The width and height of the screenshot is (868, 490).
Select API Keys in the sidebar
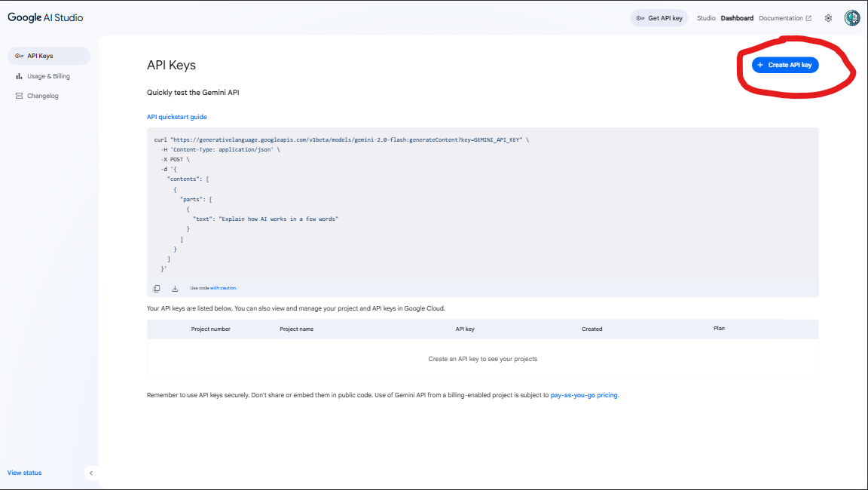coord(49,56)
